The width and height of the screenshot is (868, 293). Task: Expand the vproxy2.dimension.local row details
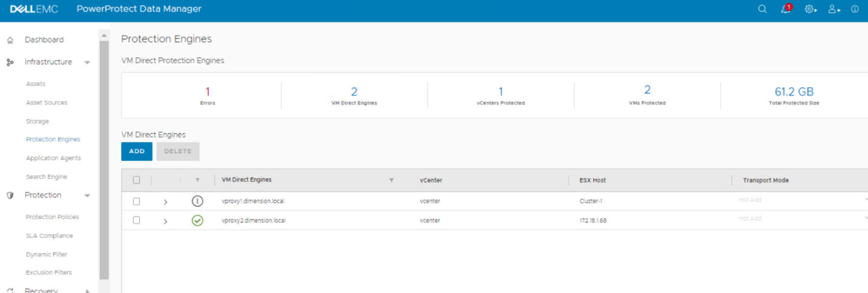pos(165,221)
